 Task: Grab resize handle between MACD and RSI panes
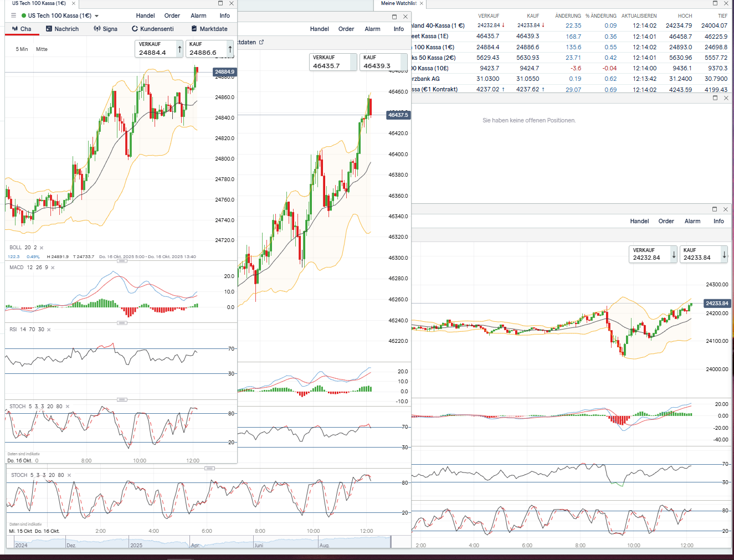tap(122, 323)
